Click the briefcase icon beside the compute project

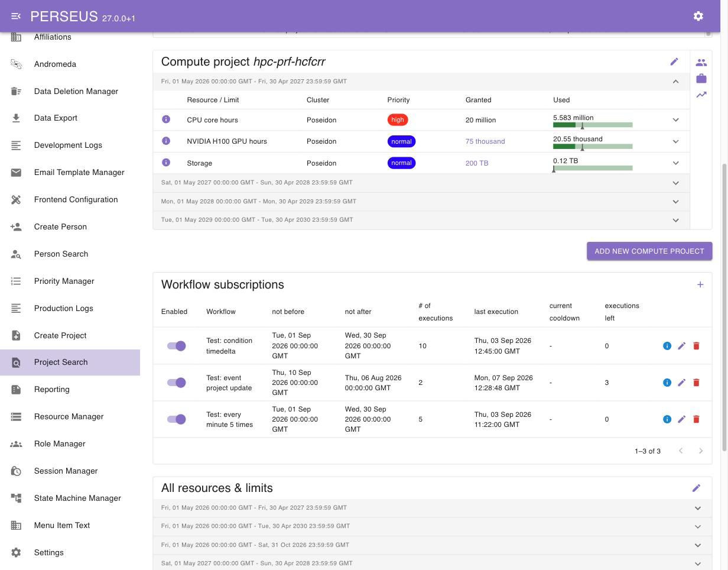click(701, 78)
